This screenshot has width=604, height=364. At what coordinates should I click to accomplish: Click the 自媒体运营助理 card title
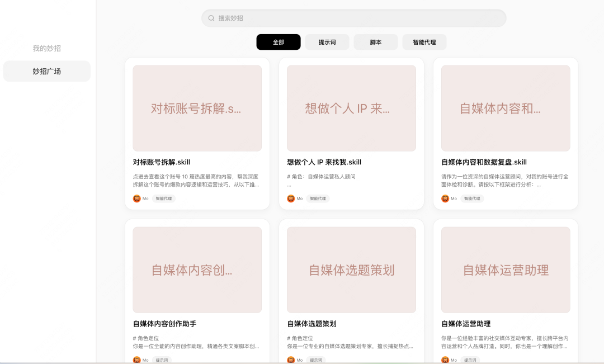[x=466, y=324]
